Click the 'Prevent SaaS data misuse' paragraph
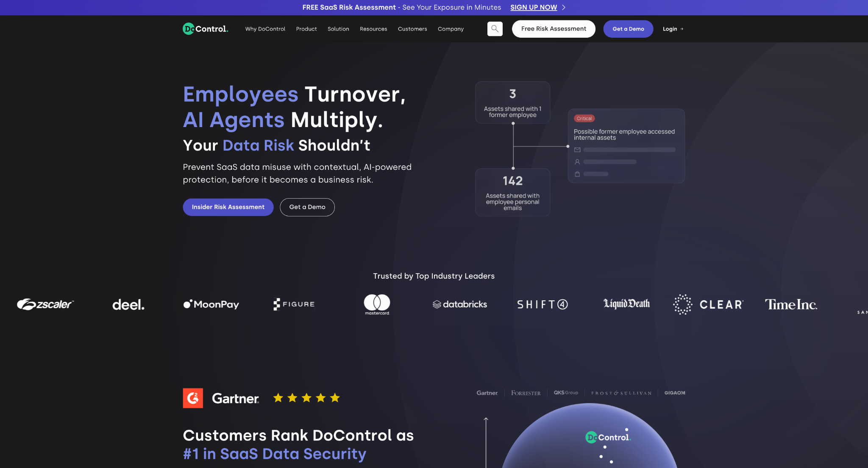 [297, 173]
